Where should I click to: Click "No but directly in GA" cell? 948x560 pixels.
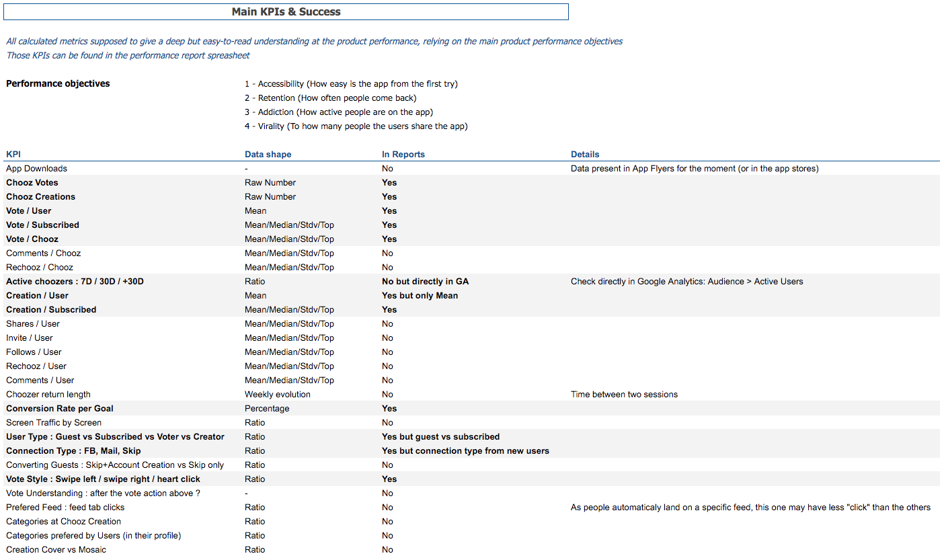coord(425,282)
